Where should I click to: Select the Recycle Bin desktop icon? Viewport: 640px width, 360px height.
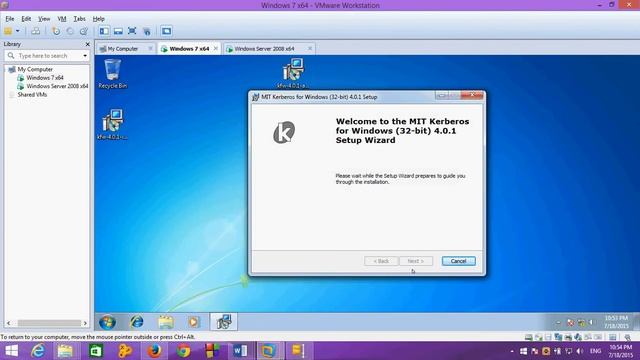click(113, 73)
